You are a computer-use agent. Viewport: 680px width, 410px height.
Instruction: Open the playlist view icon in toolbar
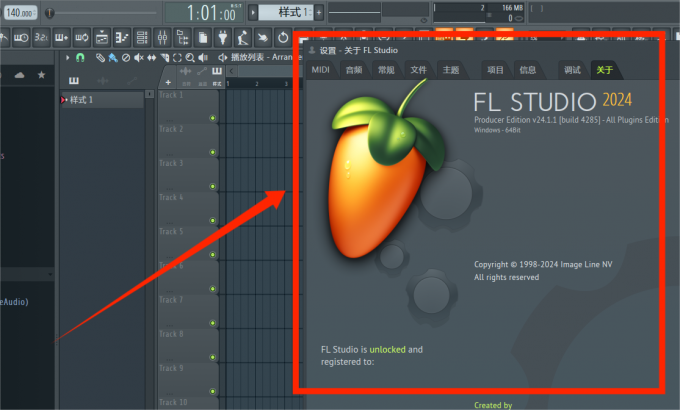pyautogui.click(x=102, y=38)
